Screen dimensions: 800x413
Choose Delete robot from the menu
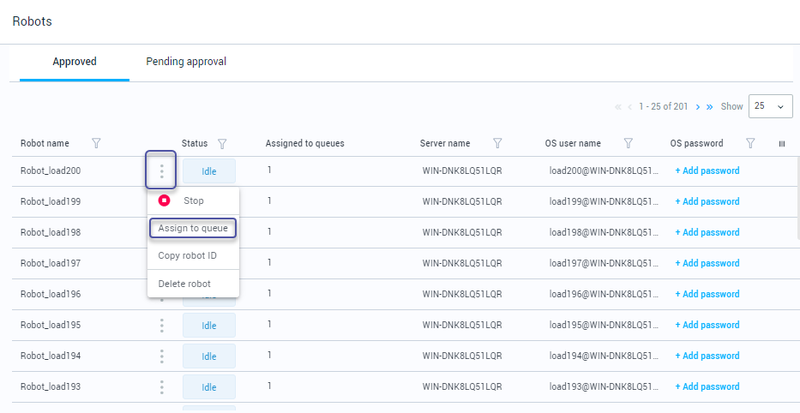pos(185,284)
